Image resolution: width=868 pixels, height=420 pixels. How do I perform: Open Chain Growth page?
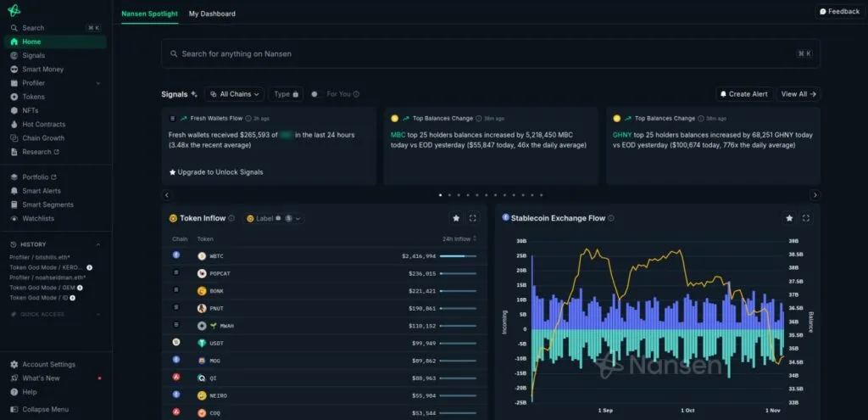(x=43, y=138)
